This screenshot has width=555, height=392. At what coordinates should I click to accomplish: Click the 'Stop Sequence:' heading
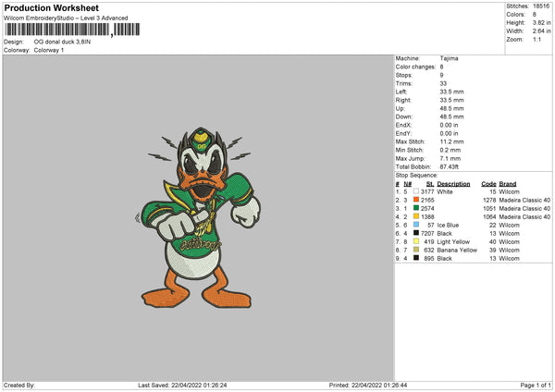click(x=416, y=176)
